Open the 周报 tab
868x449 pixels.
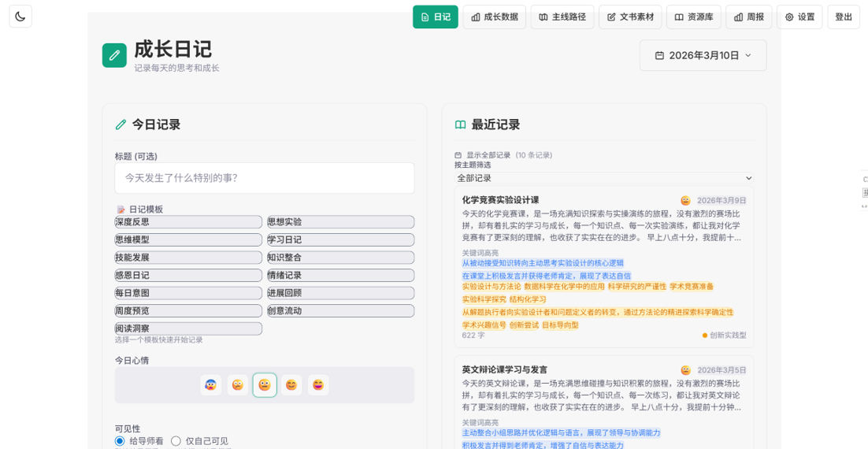click(x=748, y=17)
